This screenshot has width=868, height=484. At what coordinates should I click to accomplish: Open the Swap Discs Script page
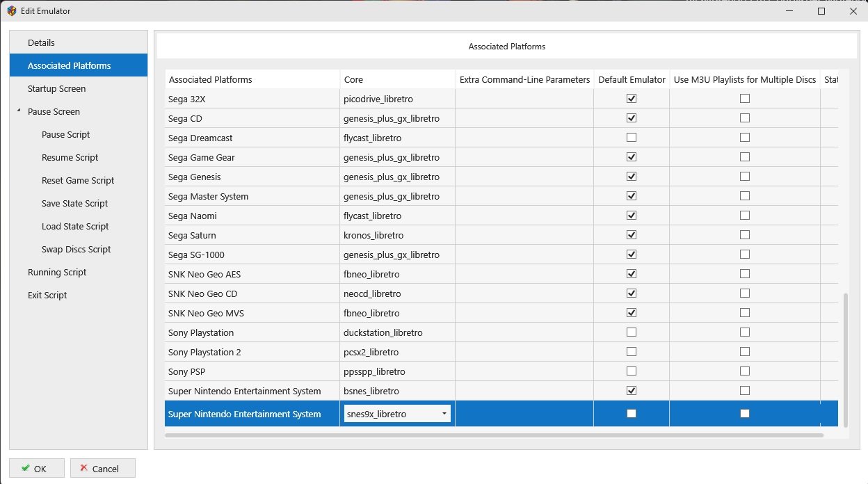pyautogui.click(x=79, y=249)
